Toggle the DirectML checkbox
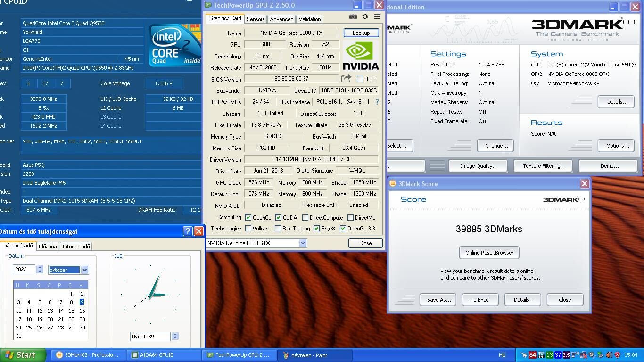The width and height of the screenshot is (644, 362). click(350, 217)
